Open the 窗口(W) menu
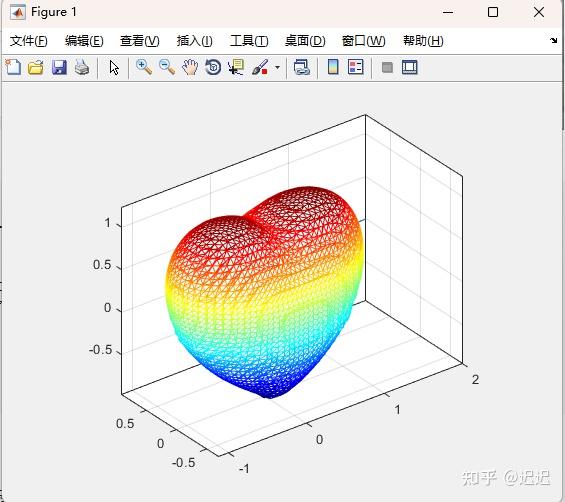The image size is (565, 502). [x=364, y=41]
